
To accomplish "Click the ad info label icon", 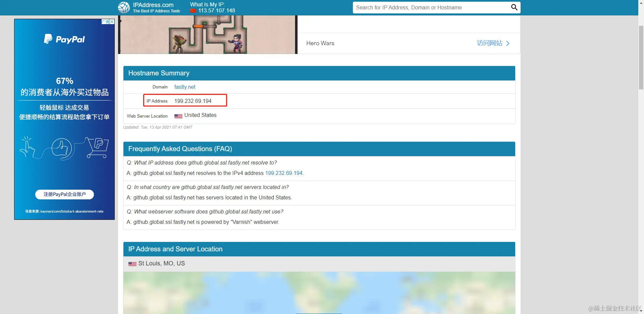I will pos(106,21).
